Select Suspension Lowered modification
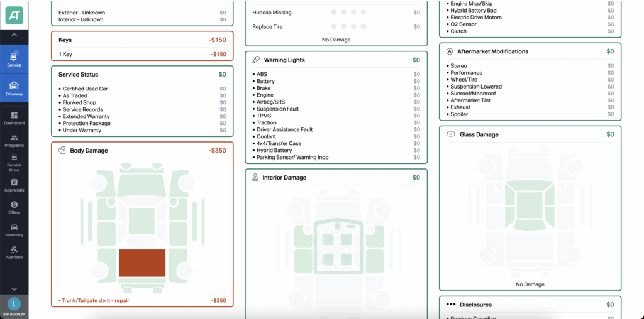 (x=530, y=87)
